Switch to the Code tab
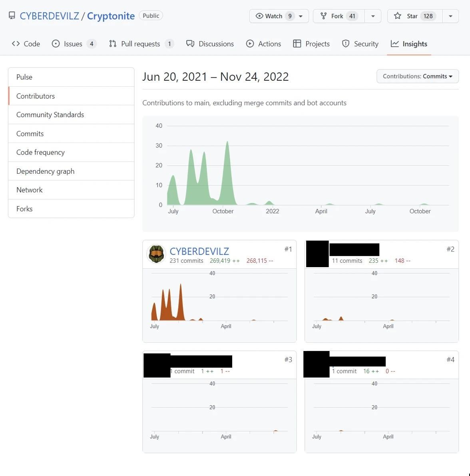This screenshot has width=470, height=476. pos(26,44)
